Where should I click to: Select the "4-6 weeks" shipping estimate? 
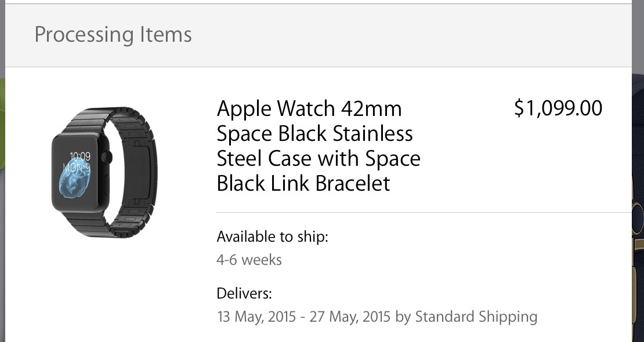tap(249, 260)
